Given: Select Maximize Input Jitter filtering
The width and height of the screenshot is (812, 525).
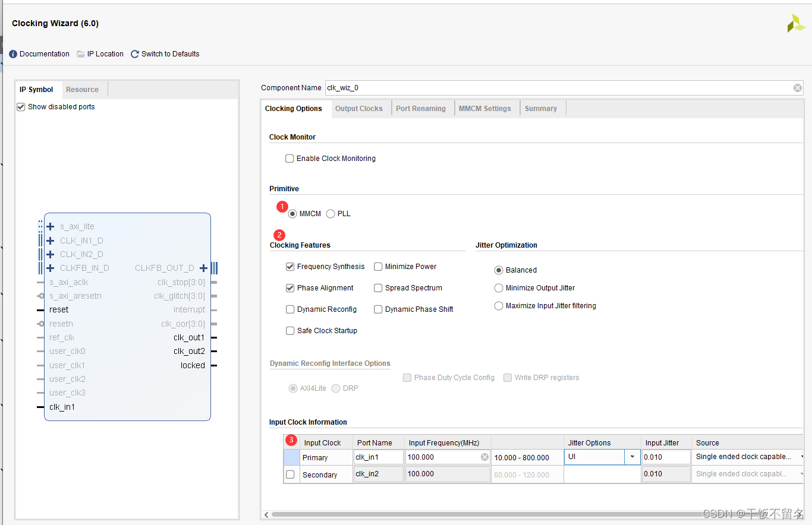Looking at the screenshot, I should click(x=499, y=306).
